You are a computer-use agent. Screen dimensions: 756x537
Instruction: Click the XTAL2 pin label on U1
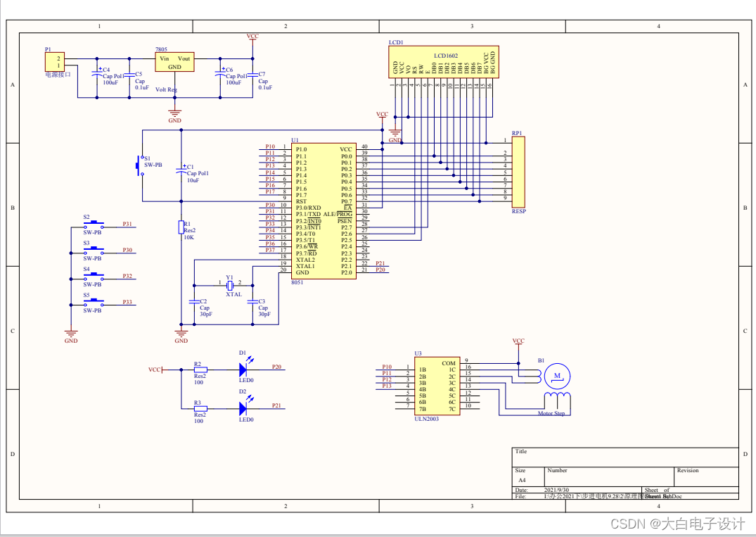(x=305, y=260)
